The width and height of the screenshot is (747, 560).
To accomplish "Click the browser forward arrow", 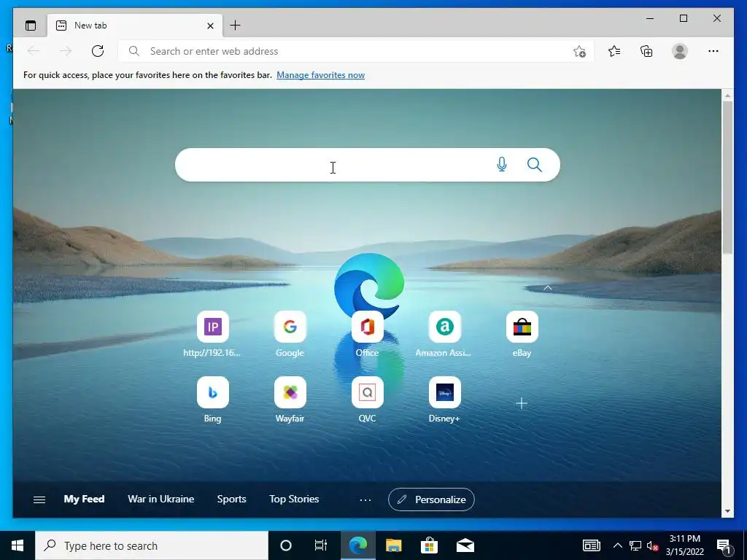I will pyautogui.click(x=66, y=51).
